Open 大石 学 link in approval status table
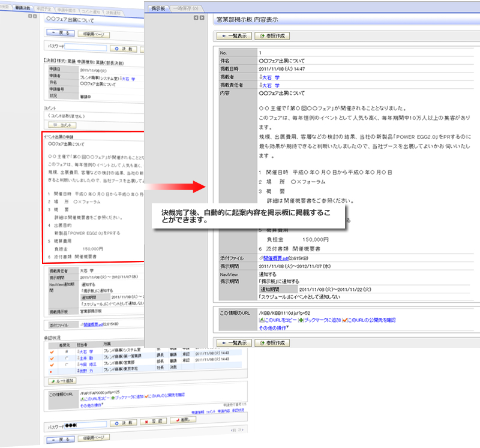This screenshot has height=448, width=480. (x=86, y=351)
